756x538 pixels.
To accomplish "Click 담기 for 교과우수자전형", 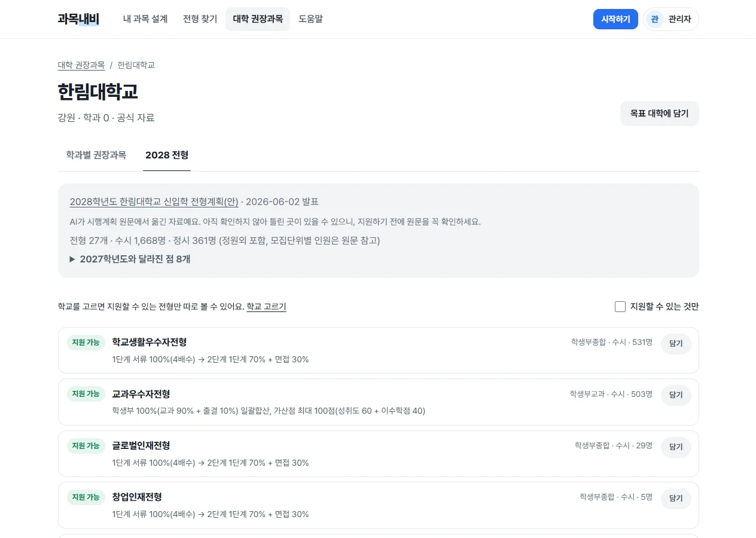I will [x=676, y=395].
